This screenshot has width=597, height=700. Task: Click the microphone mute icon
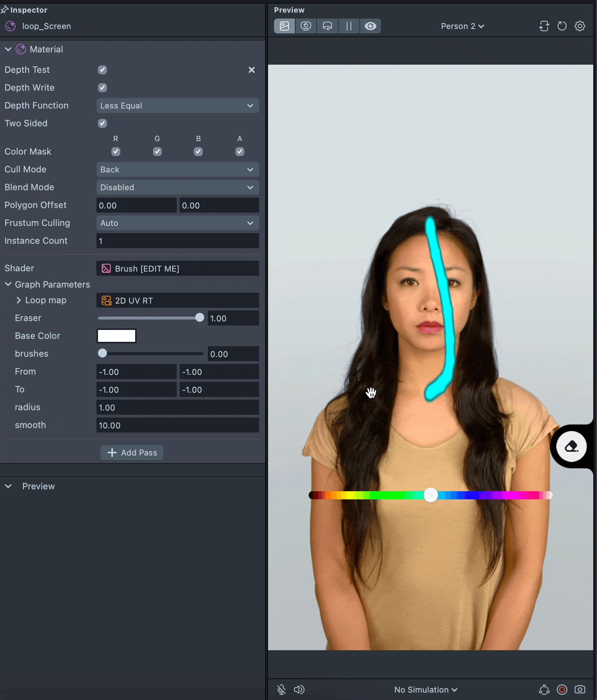click(281, 690)
